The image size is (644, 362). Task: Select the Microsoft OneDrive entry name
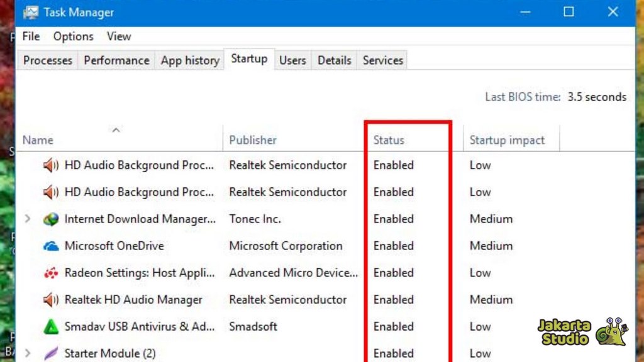[114, 246]
